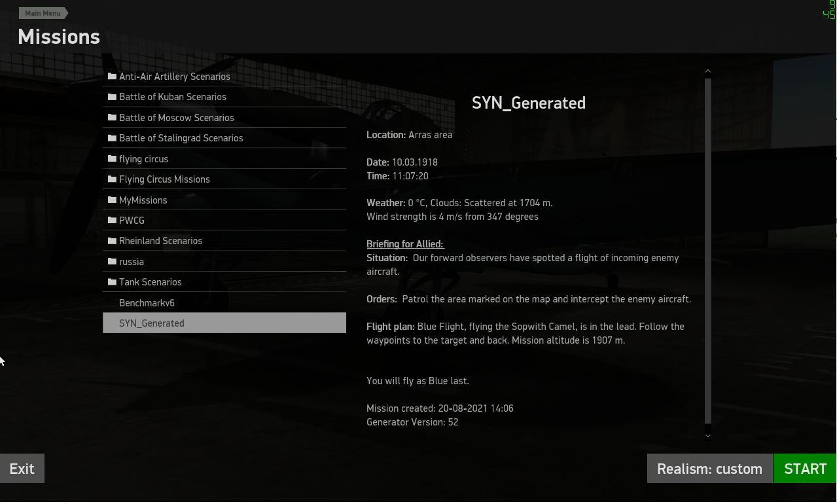Open the russia folder

[224, 262]
